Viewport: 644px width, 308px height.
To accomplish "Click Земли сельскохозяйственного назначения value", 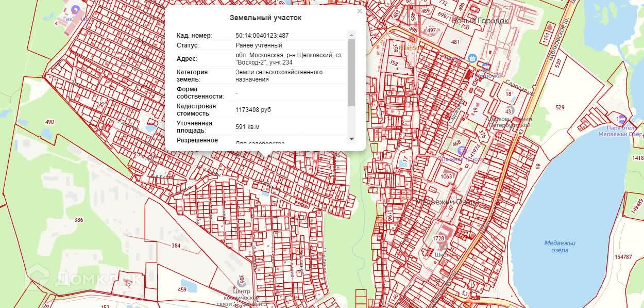I will pyautogui.click(x=279, y=76).
